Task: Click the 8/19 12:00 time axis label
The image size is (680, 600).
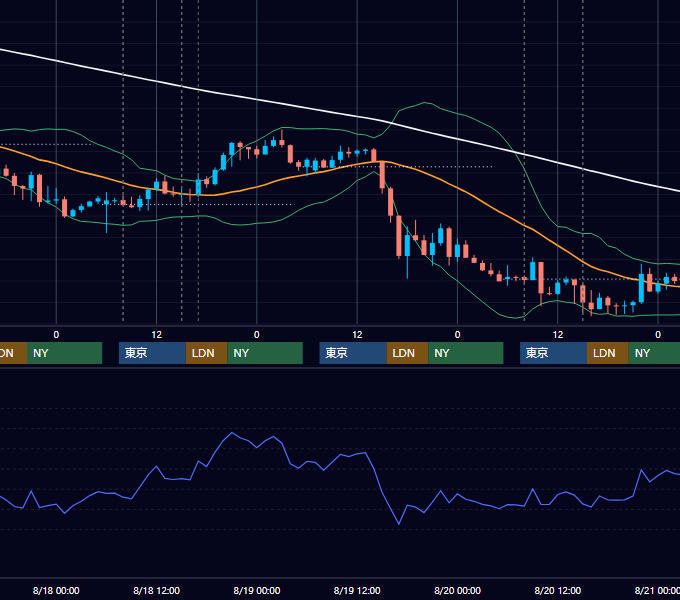Action: click(357, 590)
